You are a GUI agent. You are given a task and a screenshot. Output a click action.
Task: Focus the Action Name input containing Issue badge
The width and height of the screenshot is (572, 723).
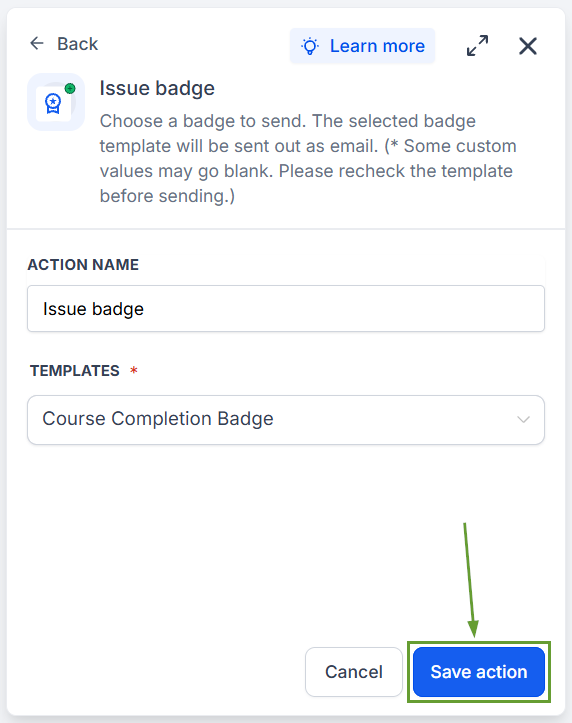coord(286,308)
